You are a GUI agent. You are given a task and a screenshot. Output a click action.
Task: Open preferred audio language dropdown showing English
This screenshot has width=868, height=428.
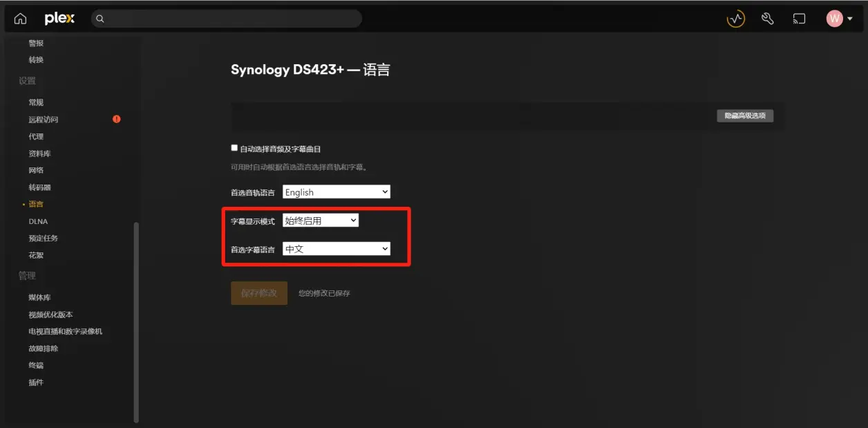tap(337, 192)
